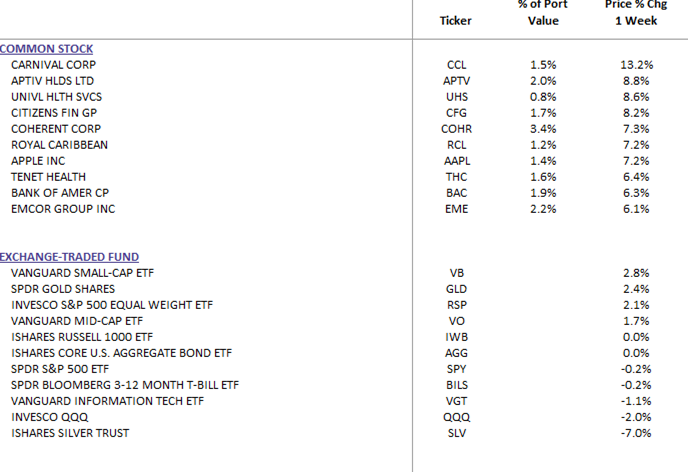Click the EXCHANGE-TRADED FUND section heading
This screenshot has height=472, width=688.
click(69, 257)
